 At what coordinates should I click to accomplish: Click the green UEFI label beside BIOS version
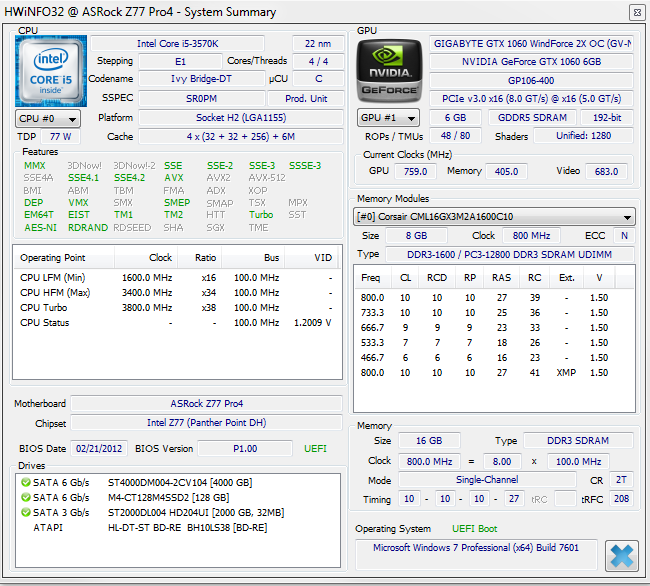tap(315, 449)
